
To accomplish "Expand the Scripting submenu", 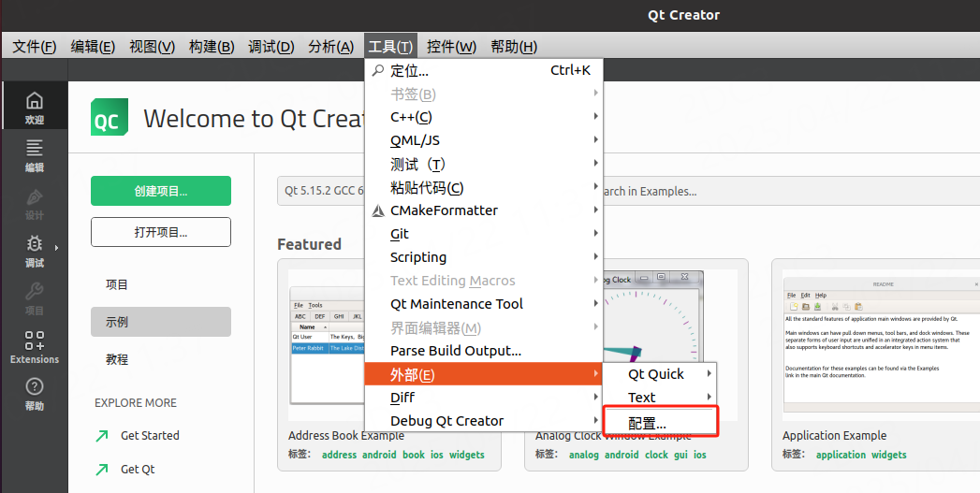I will click(x=484, y=257).
